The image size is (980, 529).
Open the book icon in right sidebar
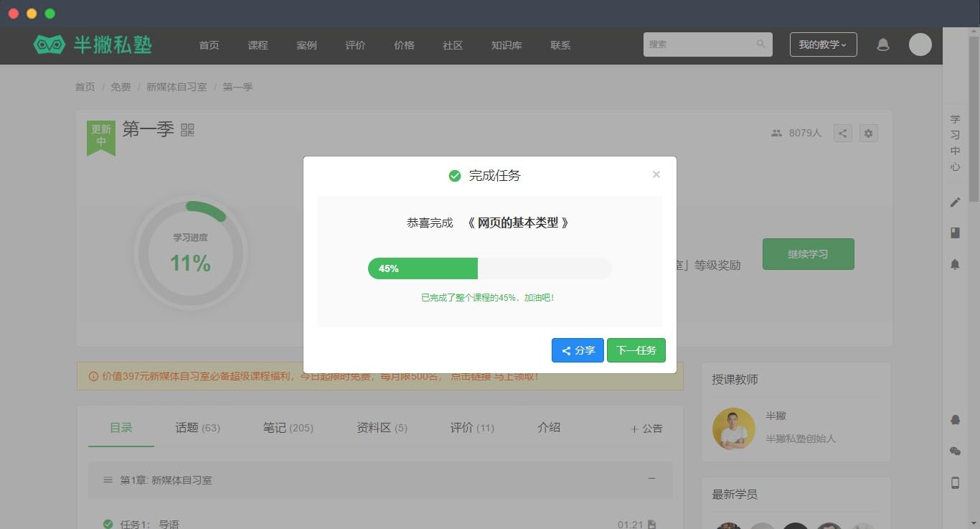tap(955, 233)
